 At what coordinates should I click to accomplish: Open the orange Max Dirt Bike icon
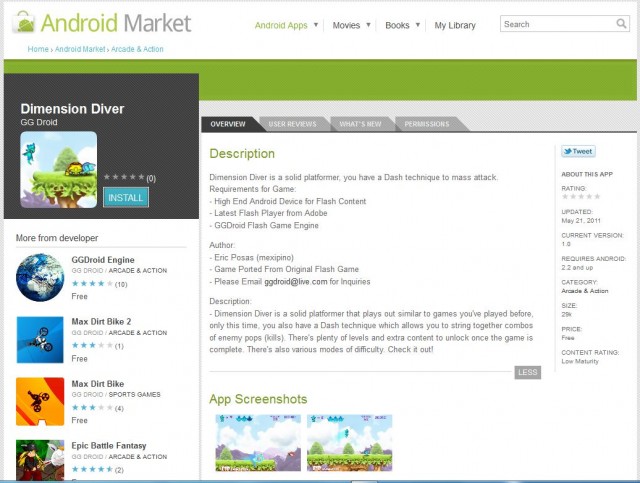40,401
